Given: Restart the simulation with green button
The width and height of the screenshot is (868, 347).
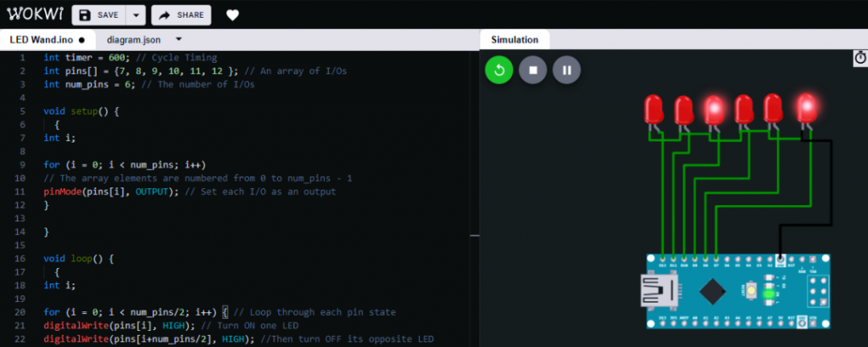Looking at the screenshot, I should tap(498, 70).
